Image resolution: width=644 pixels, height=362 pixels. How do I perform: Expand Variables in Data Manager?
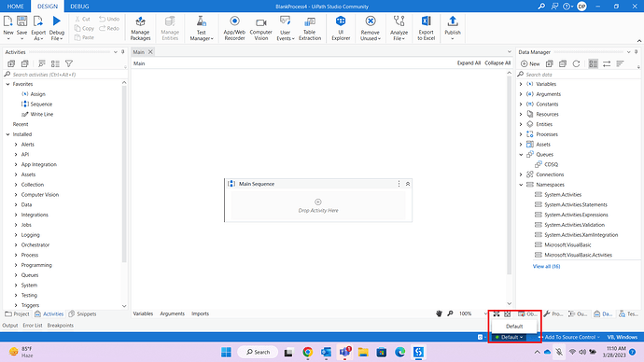pos(521,84)
